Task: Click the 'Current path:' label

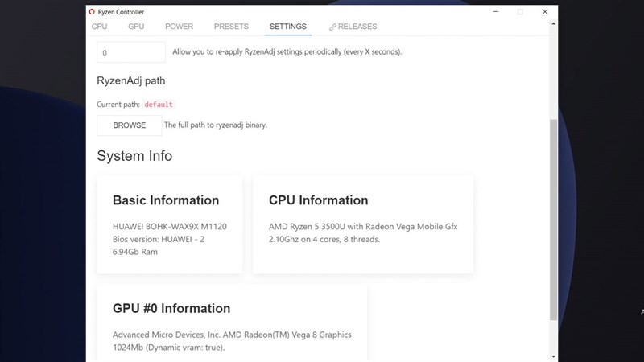Action: pos(118,105)
